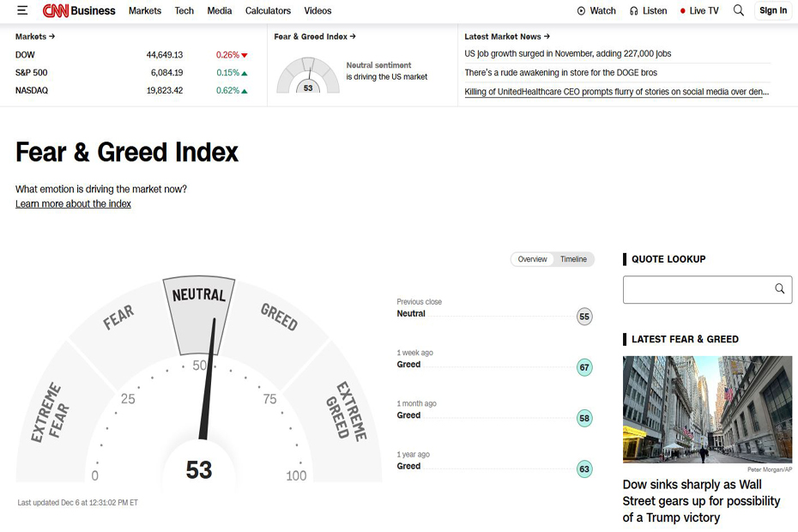Open the Latest Market News arrow link
Screen dimensions: 798x532
tap(507, 37)
